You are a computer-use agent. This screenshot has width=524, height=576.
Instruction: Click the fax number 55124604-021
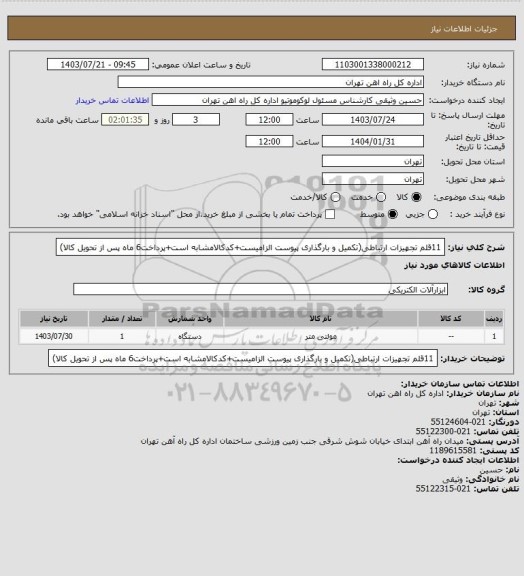[458, 422]
